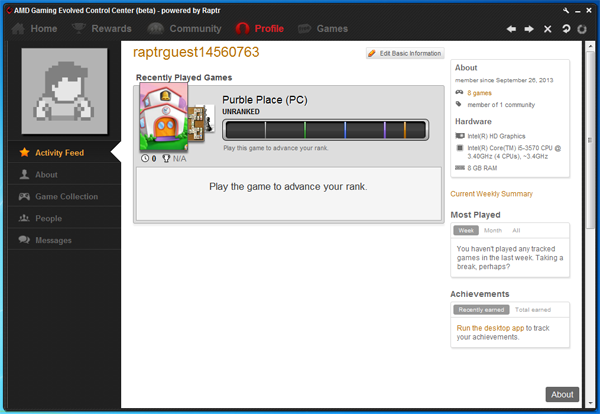Screen dimensions: 600x414
Task: Open the Community tab
Action: pyautogui.click(x=186, y=29)
